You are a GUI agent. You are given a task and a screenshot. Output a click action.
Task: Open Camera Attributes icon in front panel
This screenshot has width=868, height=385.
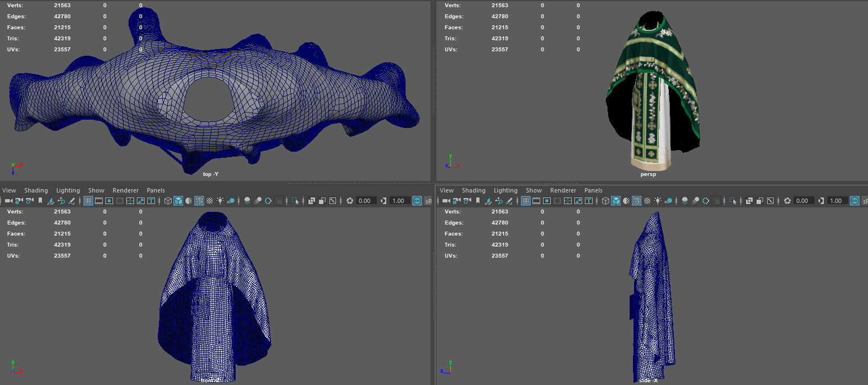[x=29, y=201]
